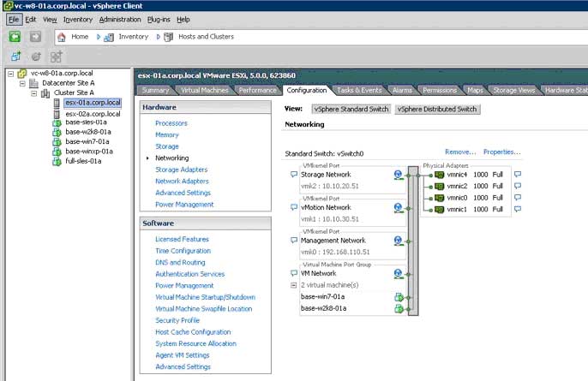Select base-sles-01a VM in tree
The height and width of the screenshot is (381, 588).
point(86,122)
